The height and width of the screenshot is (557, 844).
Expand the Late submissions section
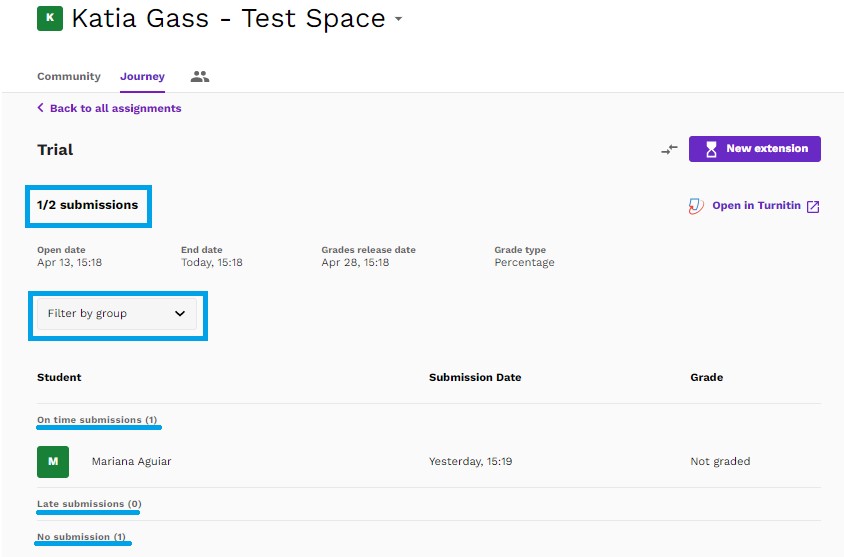pyautogui.click(x=89, y=504)
